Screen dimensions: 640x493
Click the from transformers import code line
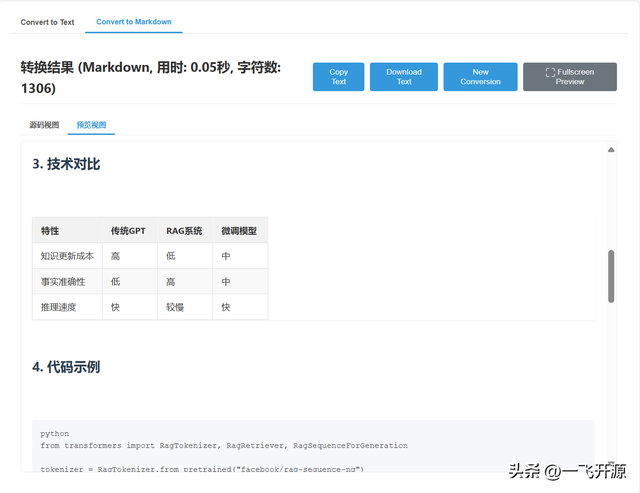pyautogui.click(x=224, y=445)
